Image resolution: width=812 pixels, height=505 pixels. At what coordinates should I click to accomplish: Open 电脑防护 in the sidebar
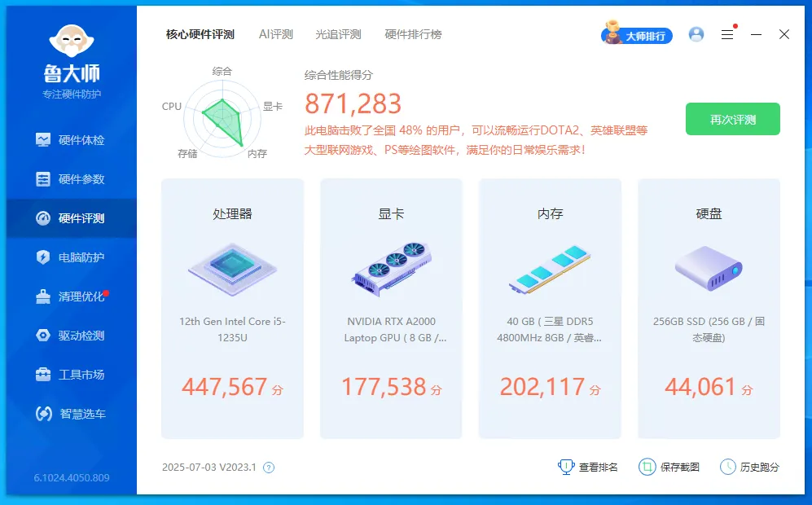[71, 257]
